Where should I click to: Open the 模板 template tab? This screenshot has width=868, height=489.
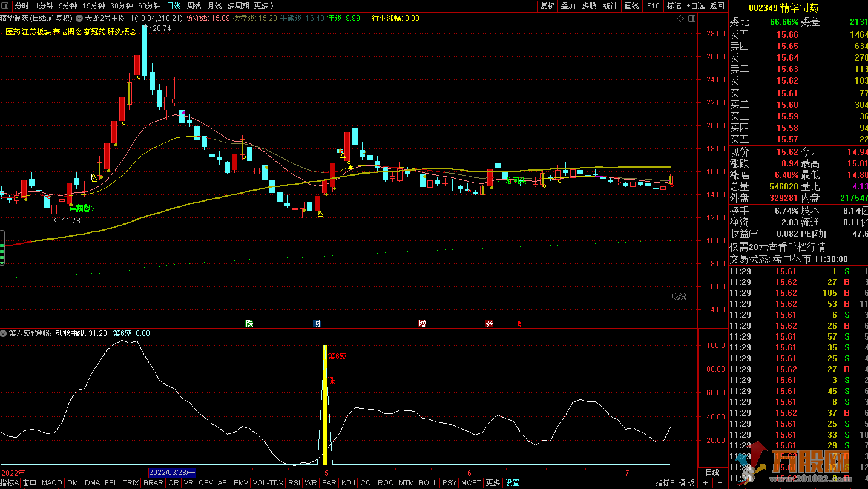[x=686, y=483]
